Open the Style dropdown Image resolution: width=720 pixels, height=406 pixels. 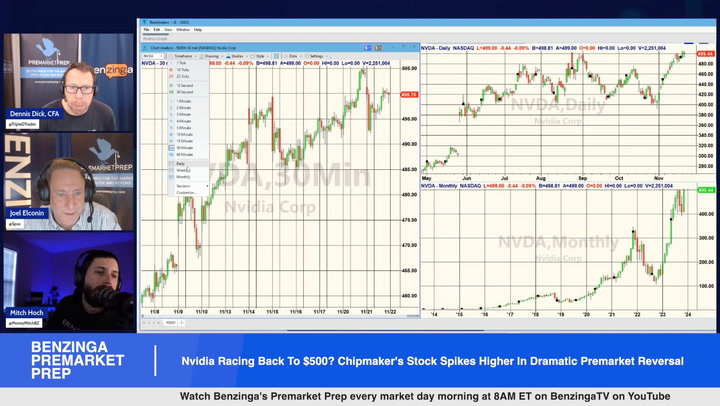click(x=260, y=56)
